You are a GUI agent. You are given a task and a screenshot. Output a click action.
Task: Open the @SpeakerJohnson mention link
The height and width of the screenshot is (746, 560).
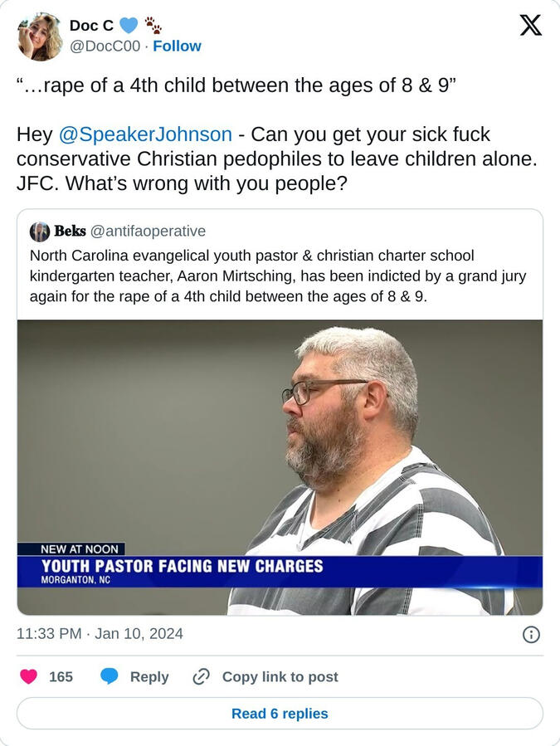145,134
